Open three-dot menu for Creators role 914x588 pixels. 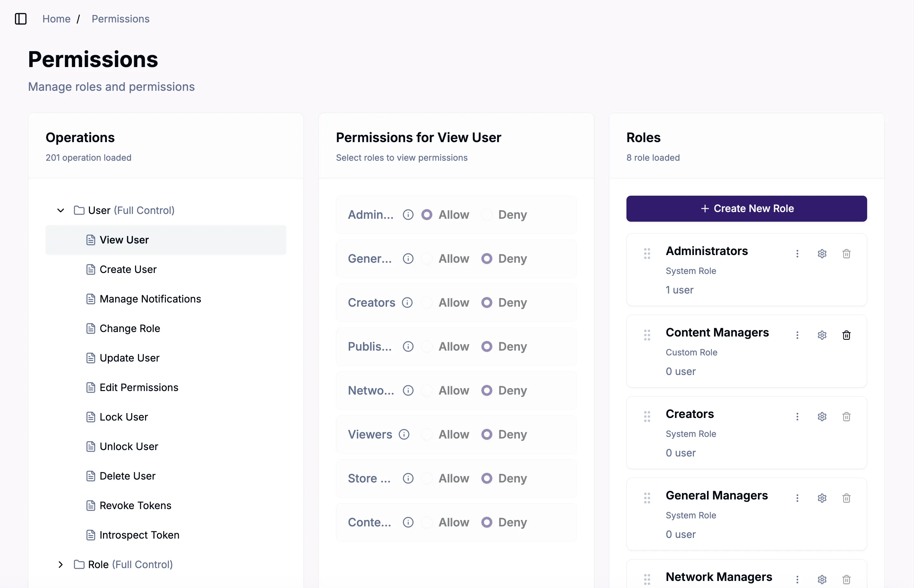tap(797, 417)
